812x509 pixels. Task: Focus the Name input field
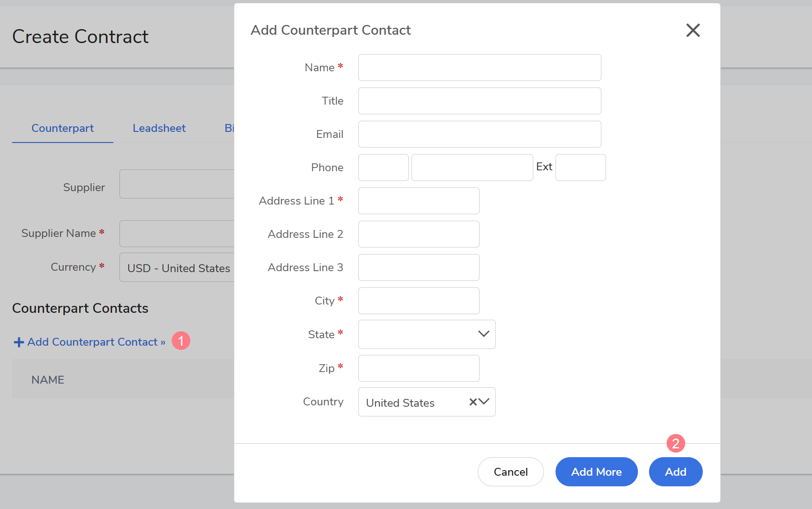point(479,68)
